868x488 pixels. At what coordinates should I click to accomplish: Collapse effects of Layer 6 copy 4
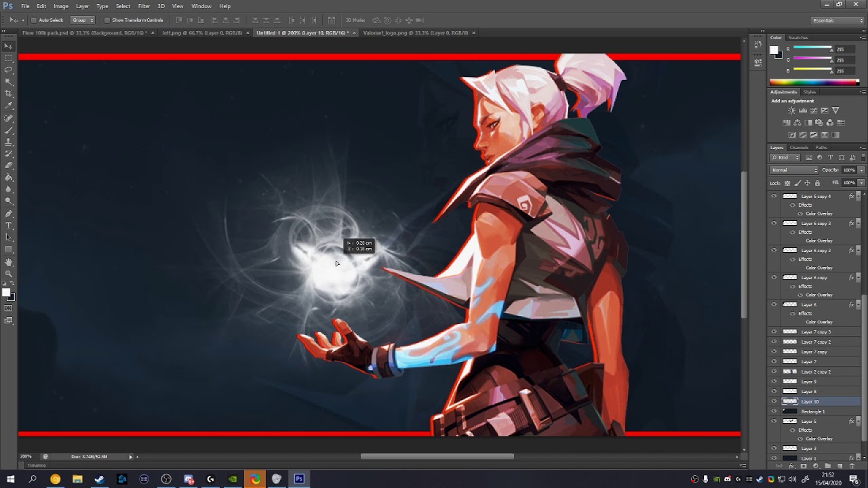click(857, 196)
